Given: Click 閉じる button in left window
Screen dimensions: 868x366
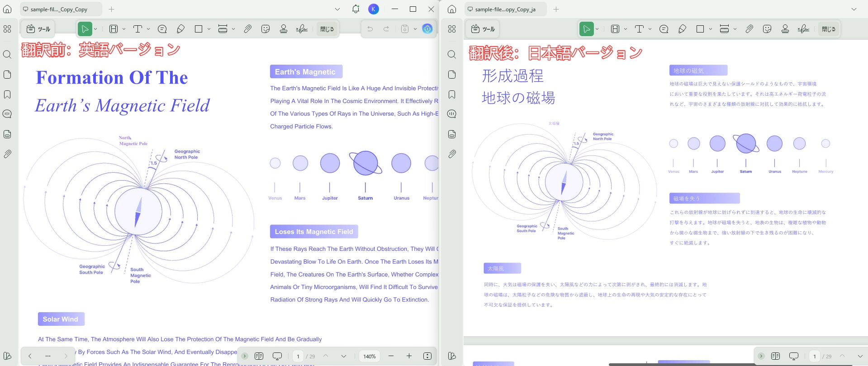Looking at the screenshot, I should [x=327, y=29].
